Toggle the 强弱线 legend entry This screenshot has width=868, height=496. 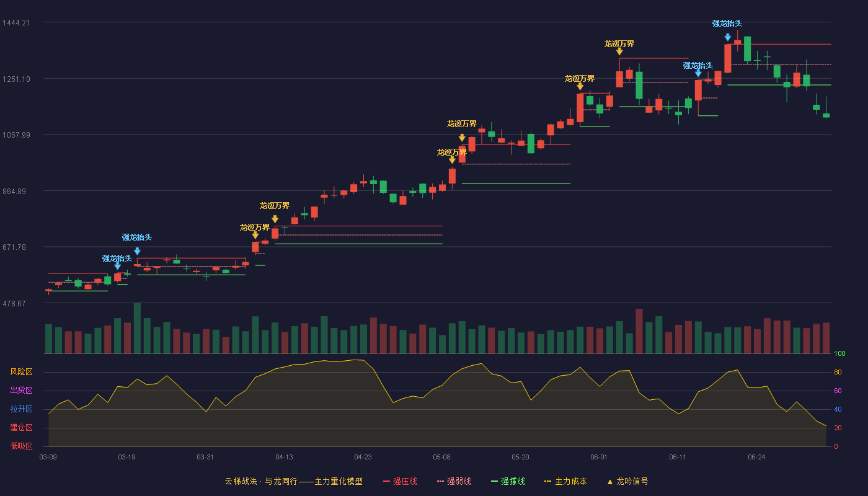coord(454,481)
